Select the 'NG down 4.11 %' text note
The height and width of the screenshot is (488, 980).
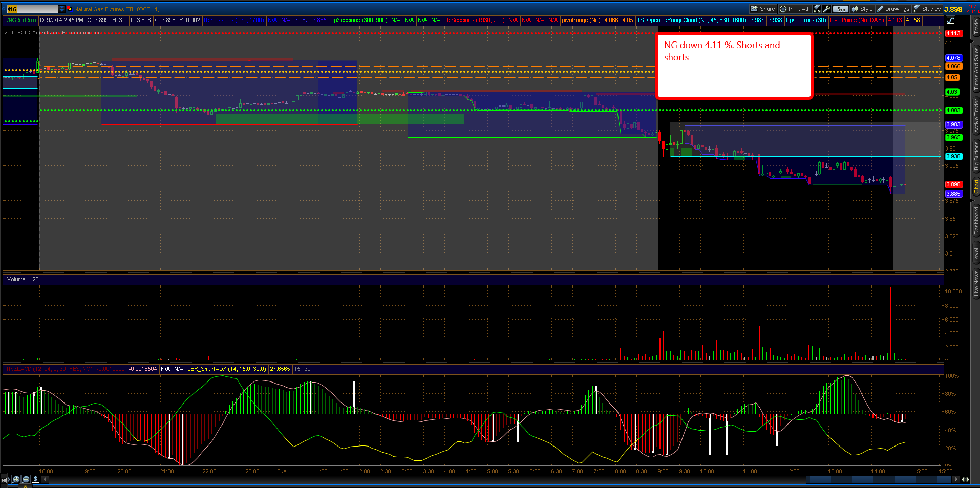point(734,66)
